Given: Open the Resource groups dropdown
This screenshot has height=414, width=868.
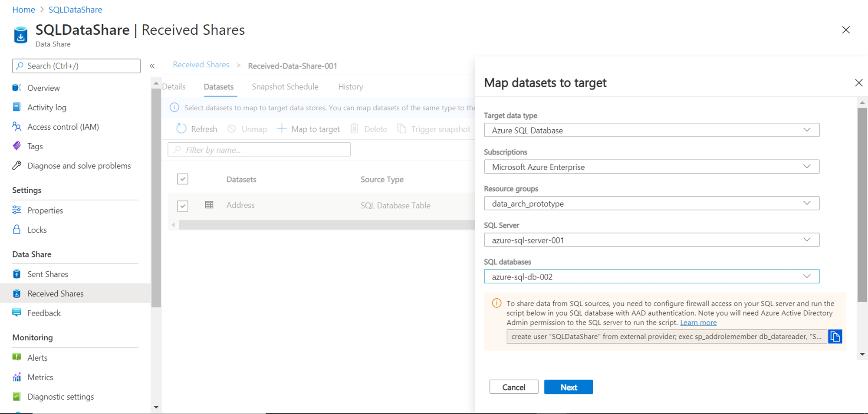Looking at the screenshot, I should 651,204.
